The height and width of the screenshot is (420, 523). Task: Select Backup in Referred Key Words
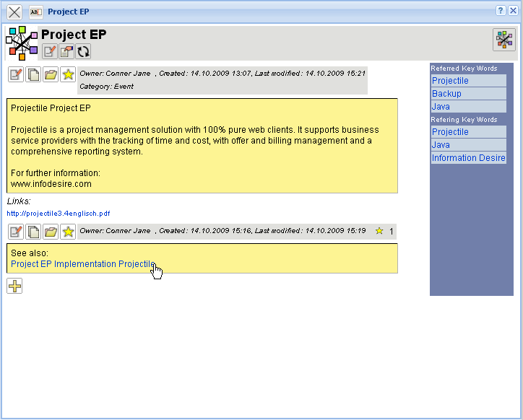[446, 94]
